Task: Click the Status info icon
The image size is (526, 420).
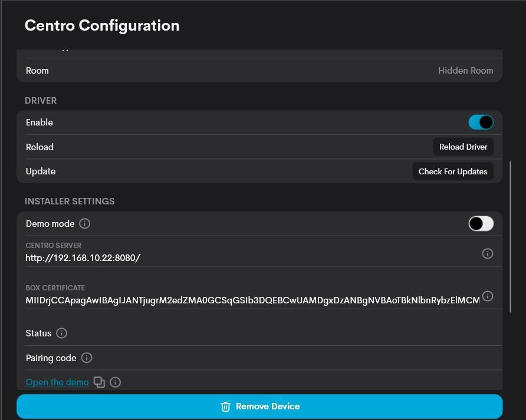Action: (x=61, y=333)
